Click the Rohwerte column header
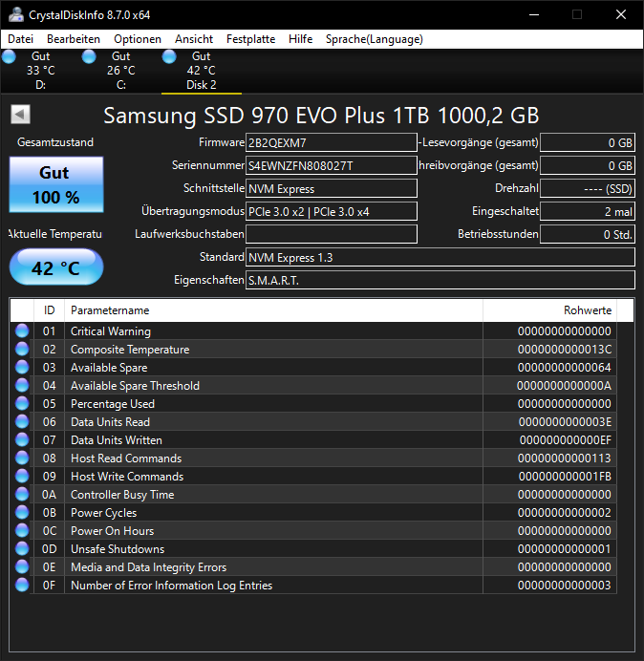644x661 pixels. (x=550, y=310)
